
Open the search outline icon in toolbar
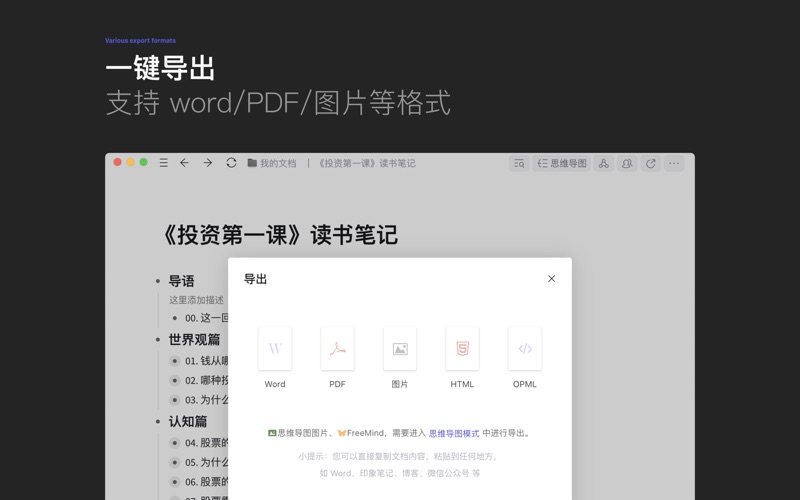pos(519,163)
